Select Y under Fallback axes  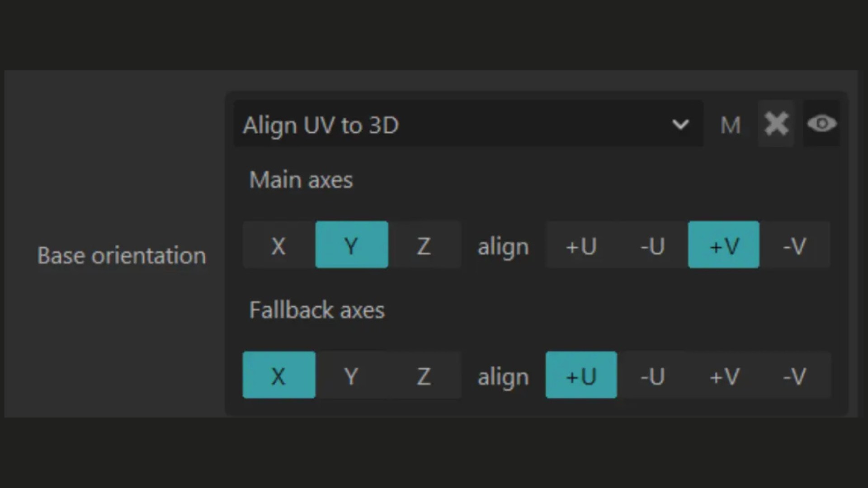[x=351, y=375]
